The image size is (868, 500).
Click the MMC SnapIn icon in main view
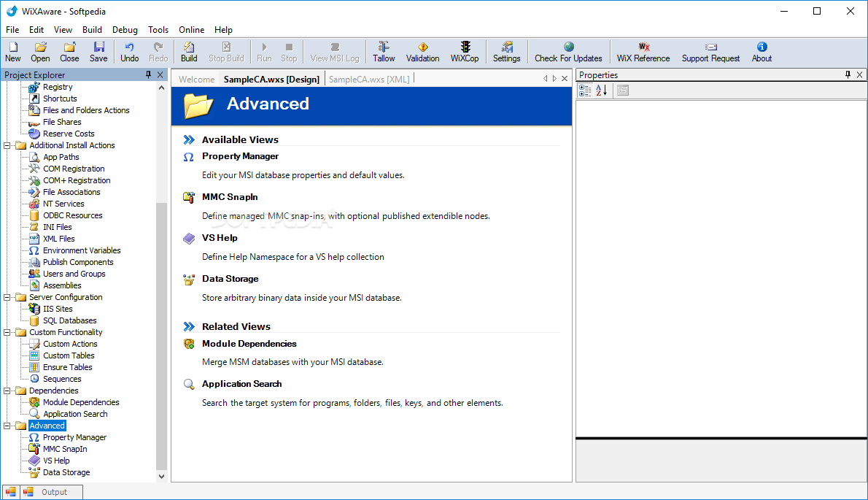[189, 197]
